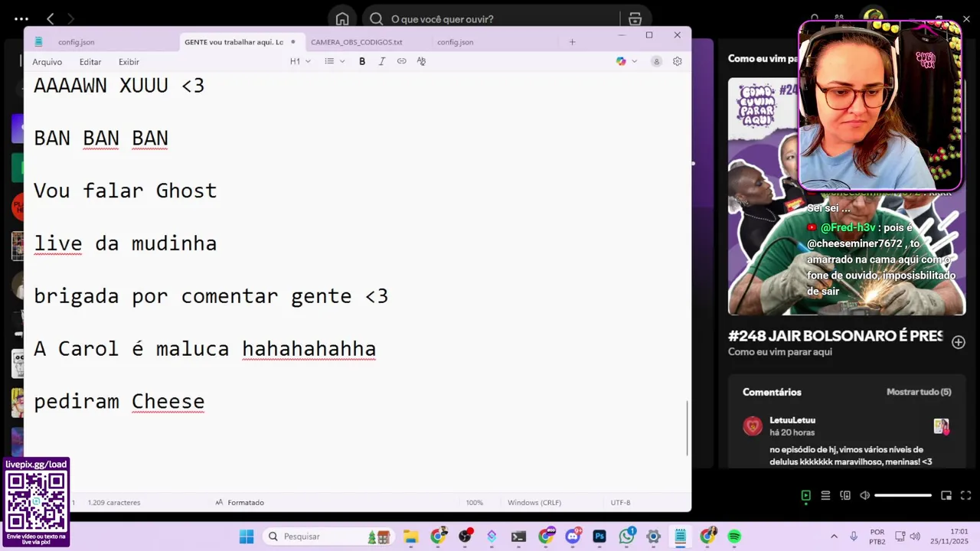Toggle italic formatting in Notepad
The height and width of the screenshot is (551, 980).
pyautogui.click(x=381, y=61)
